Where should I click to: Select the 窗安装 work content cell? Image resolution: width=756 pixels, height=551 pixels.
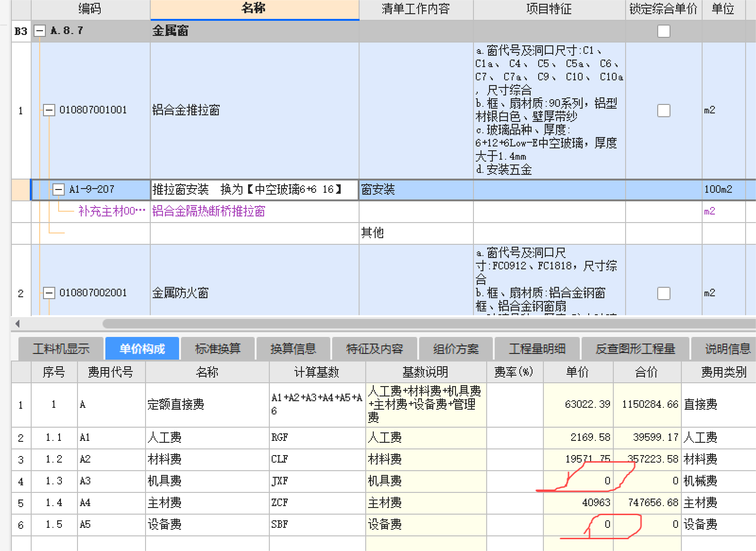416,189
